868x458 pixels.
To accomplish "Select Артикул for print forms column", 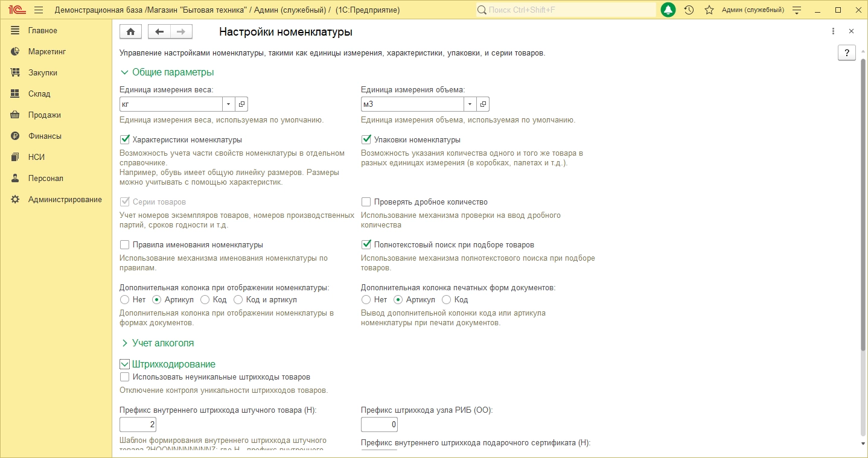I will [x=398, y=299].
